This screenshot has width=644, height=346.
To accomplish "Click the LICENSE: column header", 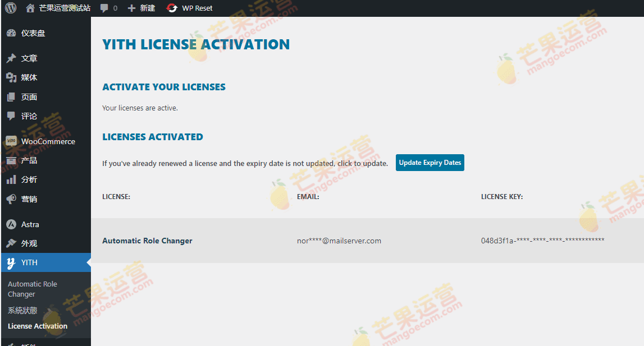I will coord(116,197).
